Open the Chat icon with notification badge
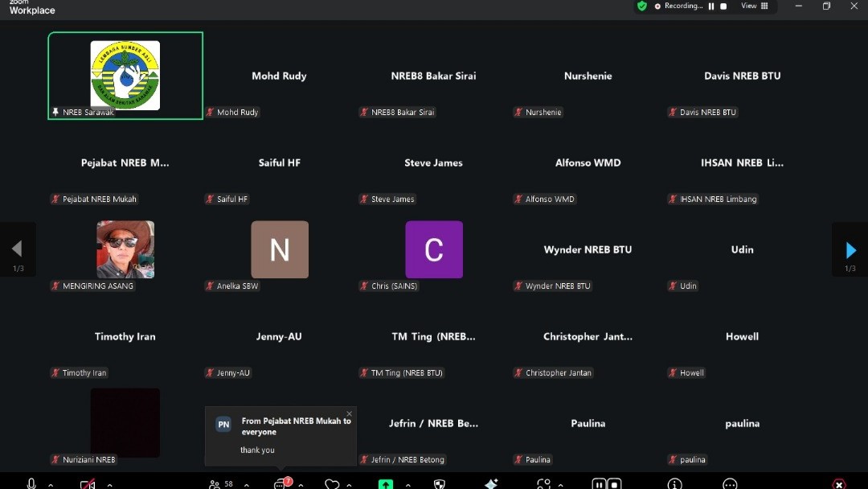This screenshot has height=489, width=868. tap(281, 483)
